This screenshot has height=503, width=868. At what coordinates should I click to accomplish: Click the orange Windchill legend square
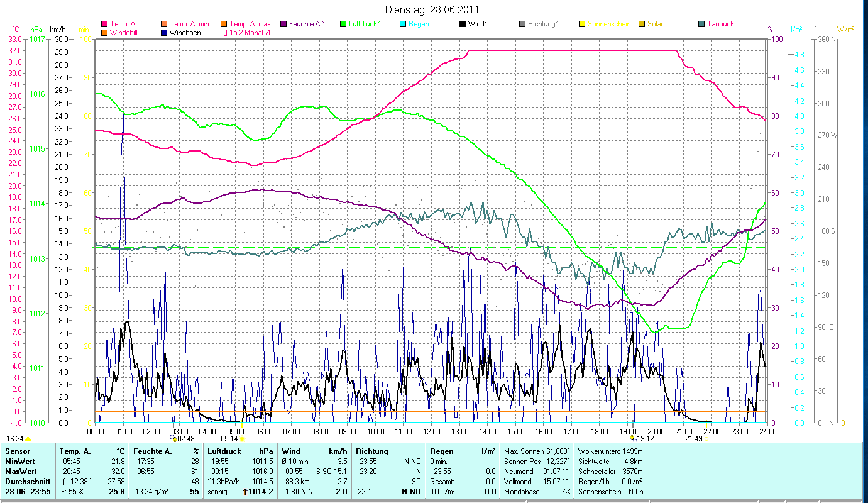104,33
